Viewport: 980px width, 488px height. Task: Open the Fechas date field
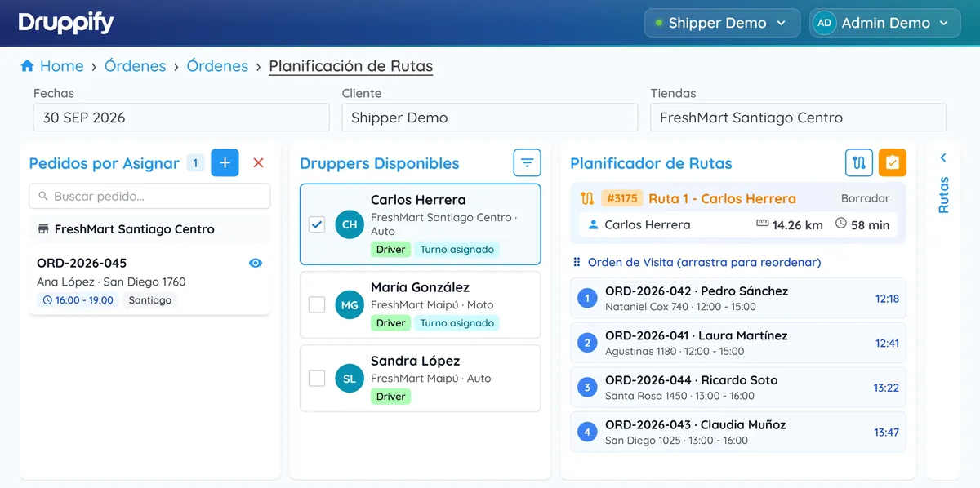(181, 118)
